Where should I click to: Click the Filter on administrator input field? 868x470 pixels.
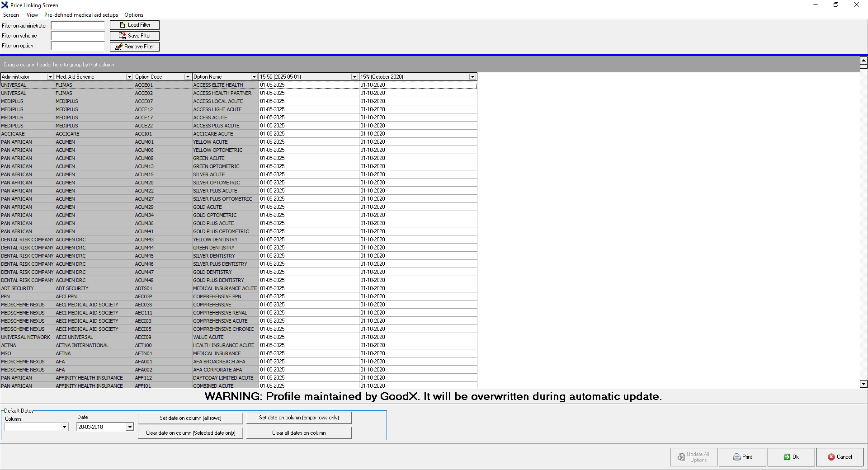coord(78,26)
